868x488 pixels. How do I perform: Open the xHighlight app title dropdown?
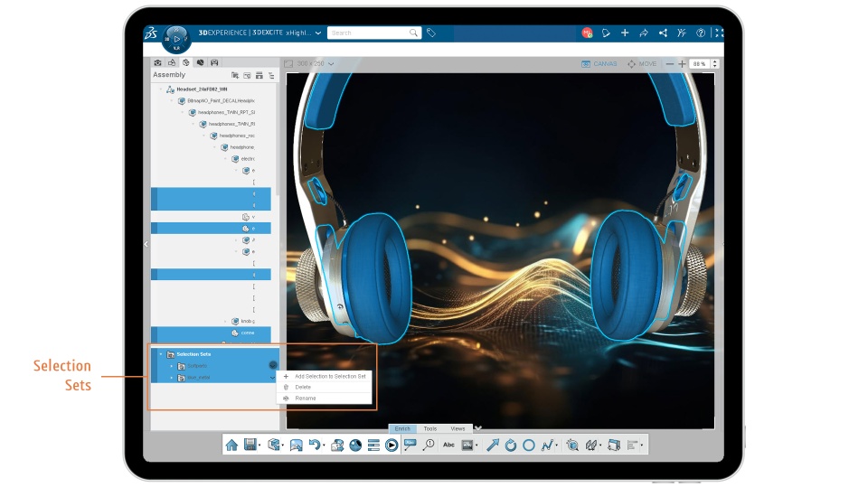point(318,33)
